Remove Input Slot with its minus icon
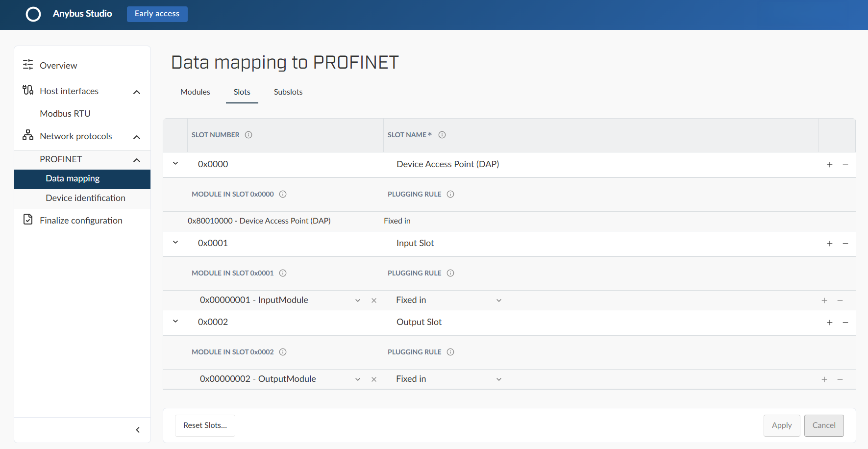 pyautogui.click(x=845, y=244)
